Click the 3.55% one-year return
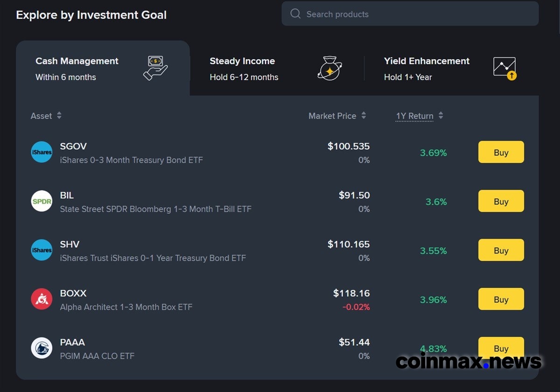 (x=434, y=251)
